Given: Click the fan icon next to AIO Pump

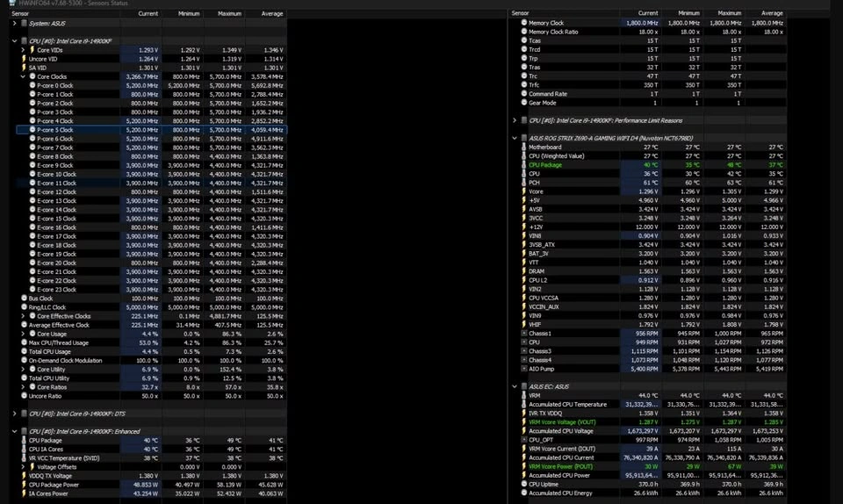Looking at the screenshot, I should point(524,369).
